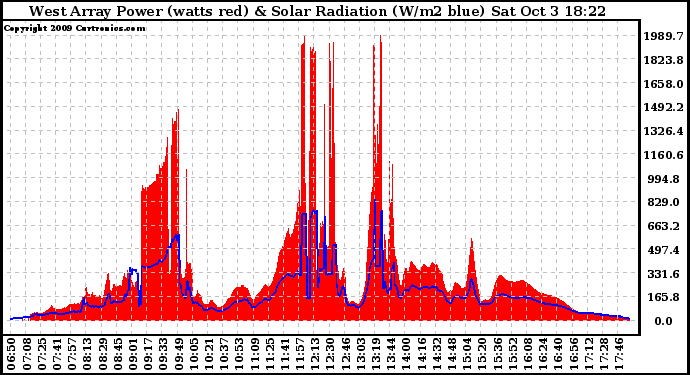Click the 09:49 time label
This screenshot has width=690, height=375.
click(179, 354)
